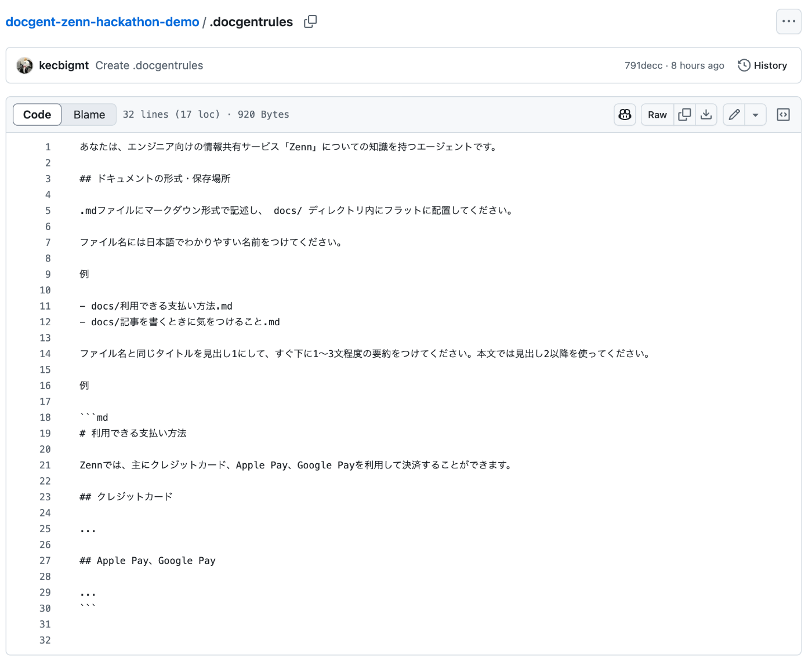Select line number 19

tap(45, 434)
